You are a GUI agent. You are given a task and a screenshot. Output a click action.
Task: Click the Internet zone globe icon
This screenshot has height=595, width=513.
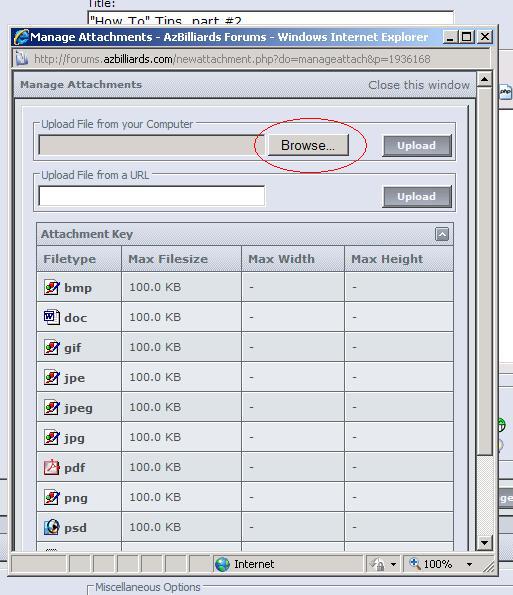(222, 564)
